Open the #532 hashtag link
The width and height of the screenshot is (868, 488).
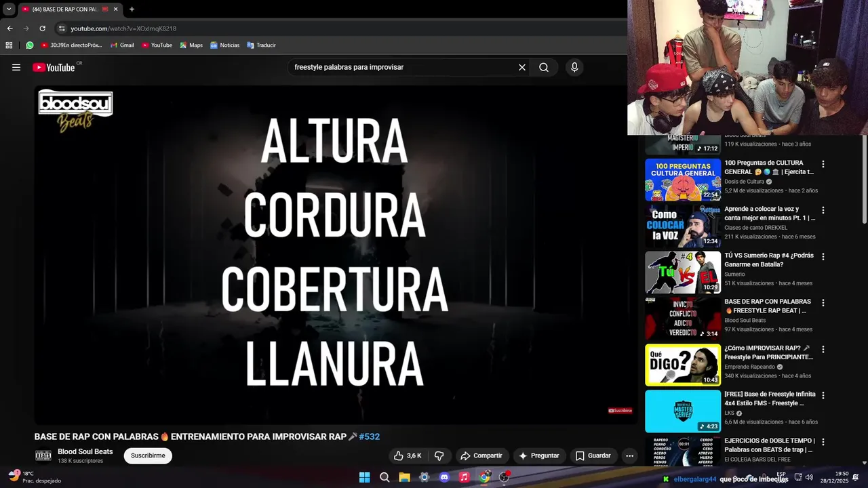370,436
